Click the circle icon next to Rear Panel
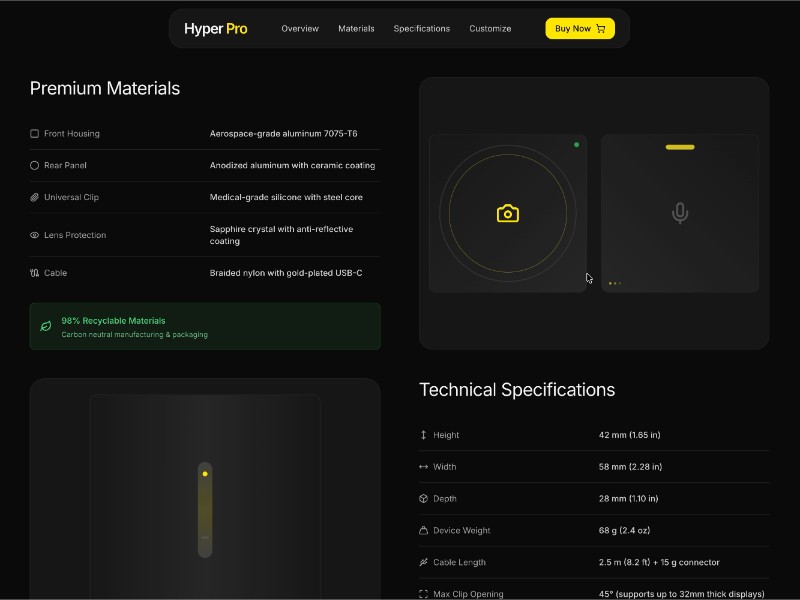The image size is (800, 600). 35,165
